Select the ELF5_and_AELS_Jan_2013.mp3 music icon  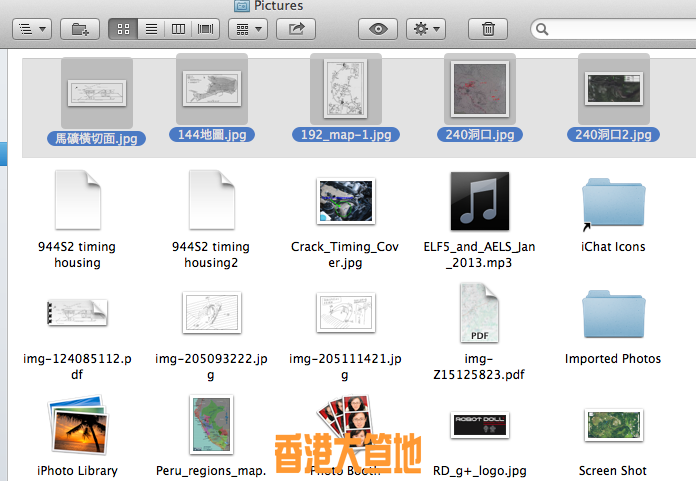[480, 201]
